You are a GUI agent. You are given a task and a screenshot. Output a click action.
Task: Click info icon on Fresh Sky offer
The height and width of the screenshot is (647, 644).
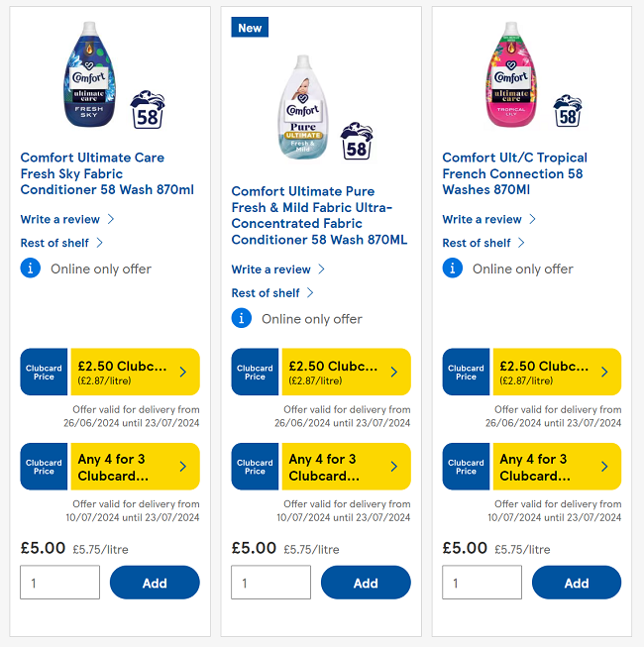(31, 269)
